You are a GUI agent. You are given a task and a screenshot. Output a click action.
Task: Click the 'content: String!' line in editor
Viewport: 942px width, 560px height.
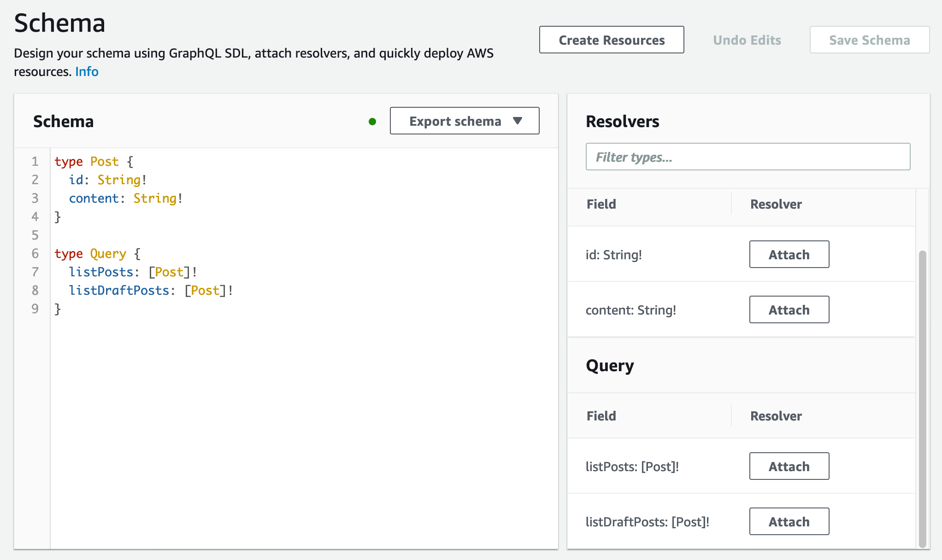(125, 198)
